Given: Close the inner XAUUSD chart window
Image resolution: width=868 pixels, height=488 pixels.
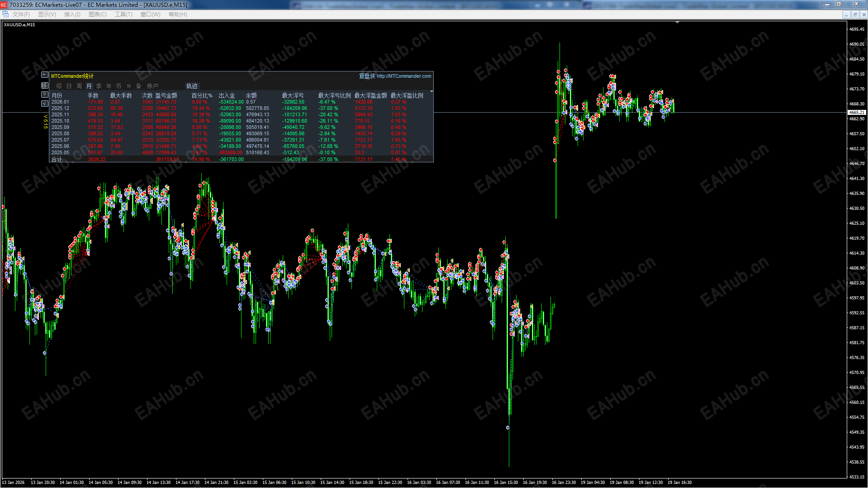Looking at the screenshot, I should point(864,14).
